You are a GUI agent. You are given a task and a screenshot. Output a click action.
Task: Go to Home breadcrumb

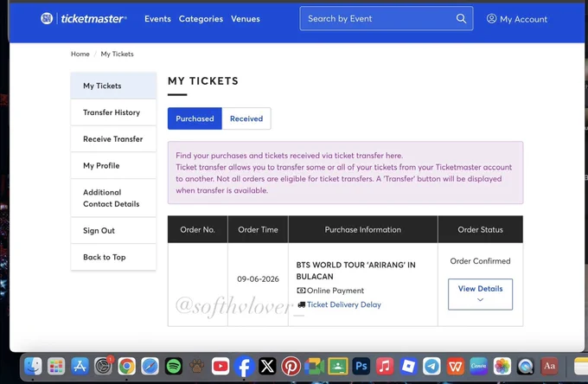pyautogui.click(x=80, y=54)
